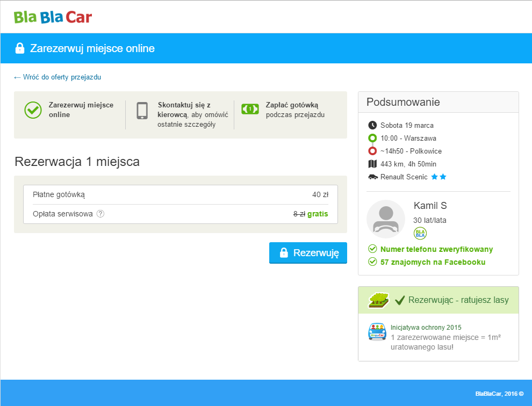Click the BlaBlaCar carpool car icon

pos(377,332)
